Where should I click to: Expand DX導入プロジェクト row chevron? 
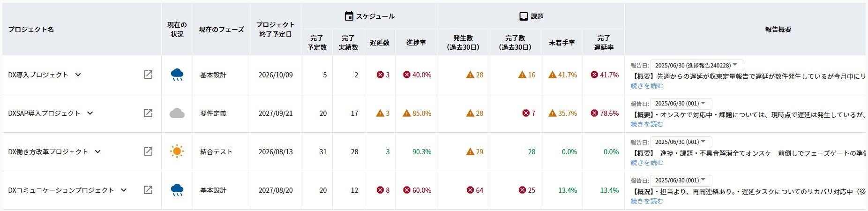(78, 75)
